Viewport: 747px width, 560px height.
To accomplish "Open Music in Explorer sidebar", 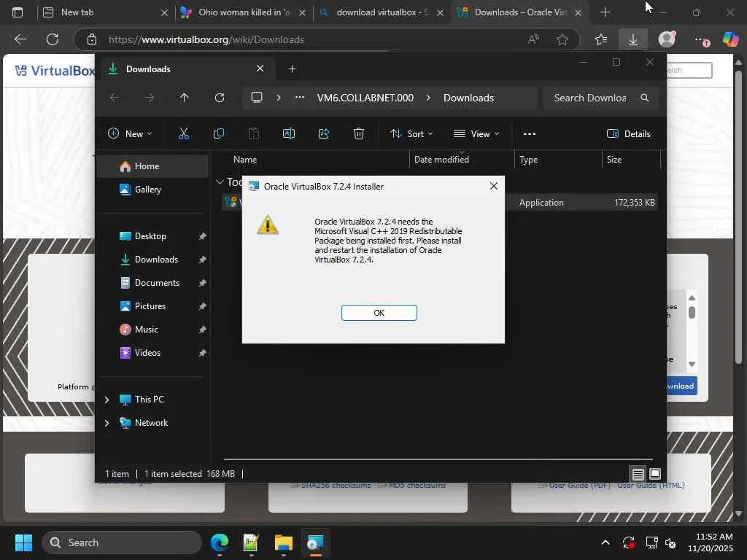I will click(x=152, y=330).
